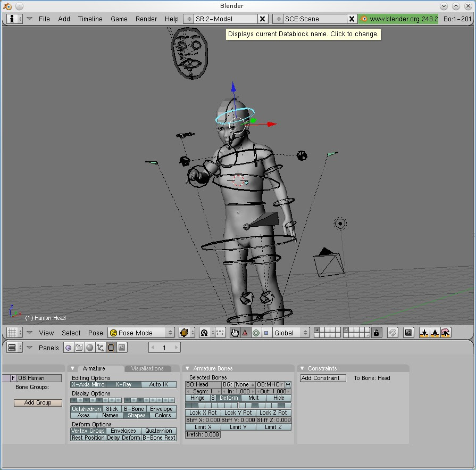Select the rotate manipulator circle icon
The height and width of the screenshot is (470, 476).
(256, 333)
